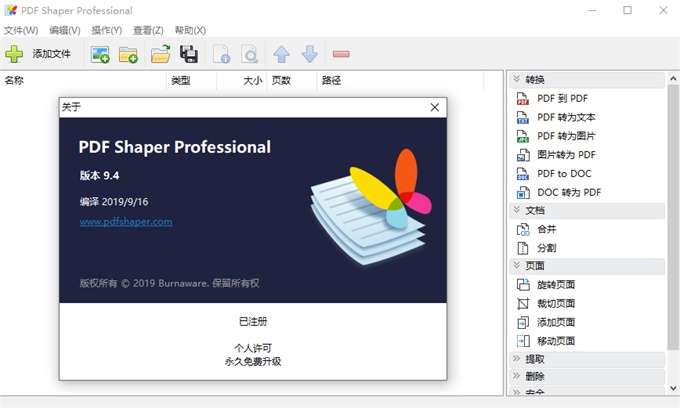Click the green plus Add Files icon

pyautogui.click(x=14, y=54)
